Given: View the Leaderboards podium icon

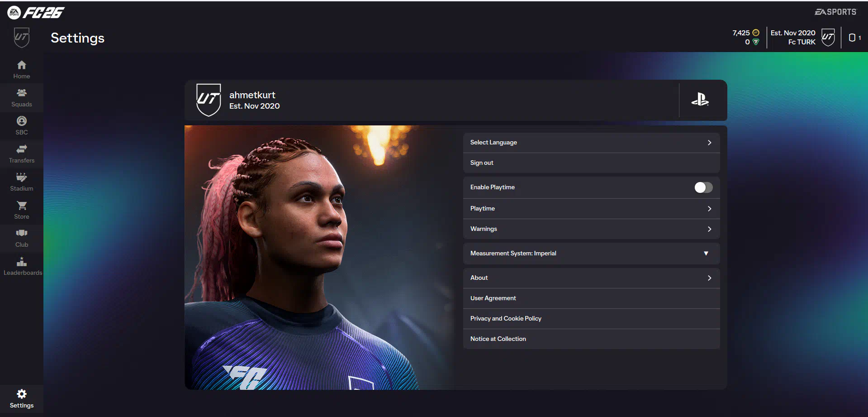Looking at the screenshot, I should (21, 261).
